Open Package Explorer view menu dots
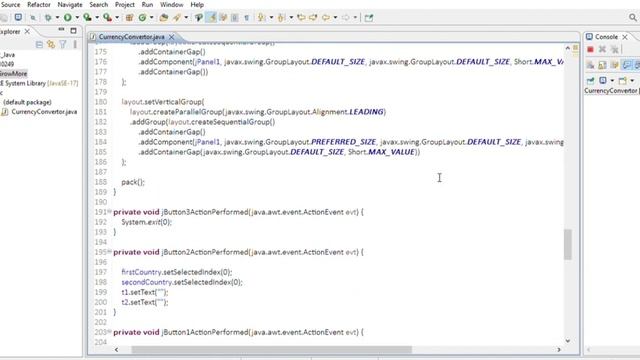Image resolution: width=640 pixels, height=360 pixels. [x=75, y=44]
